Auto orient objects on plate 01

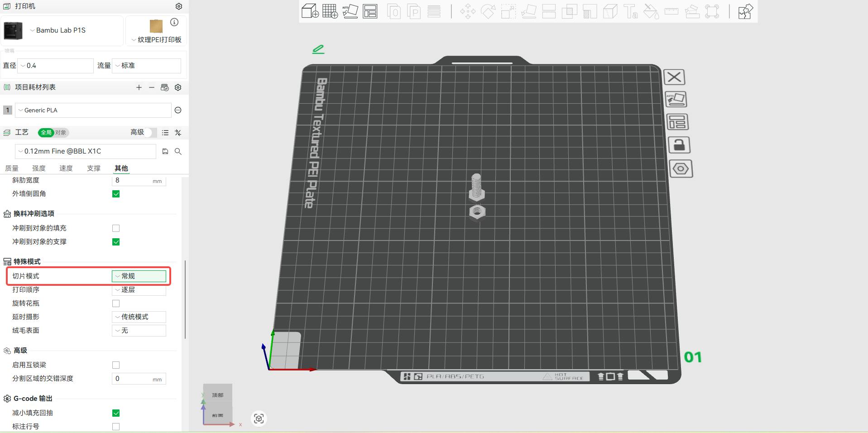[x=676, y=99]
